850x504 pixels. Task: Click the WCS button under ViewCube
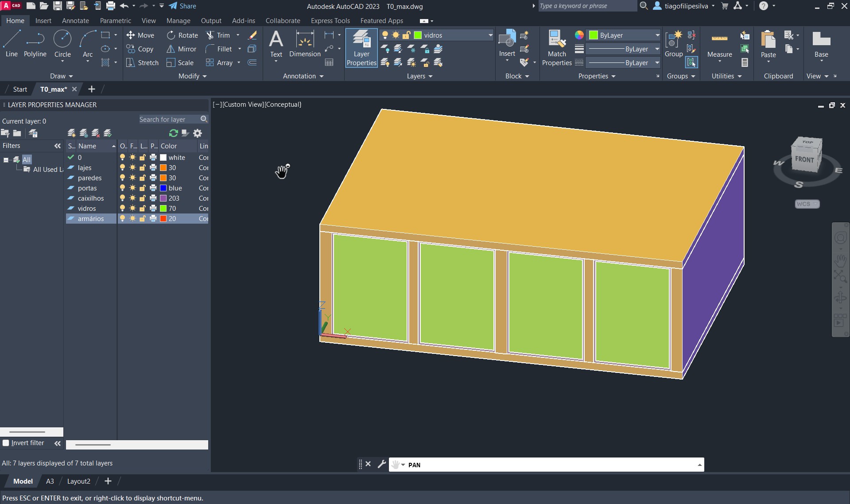807,204
